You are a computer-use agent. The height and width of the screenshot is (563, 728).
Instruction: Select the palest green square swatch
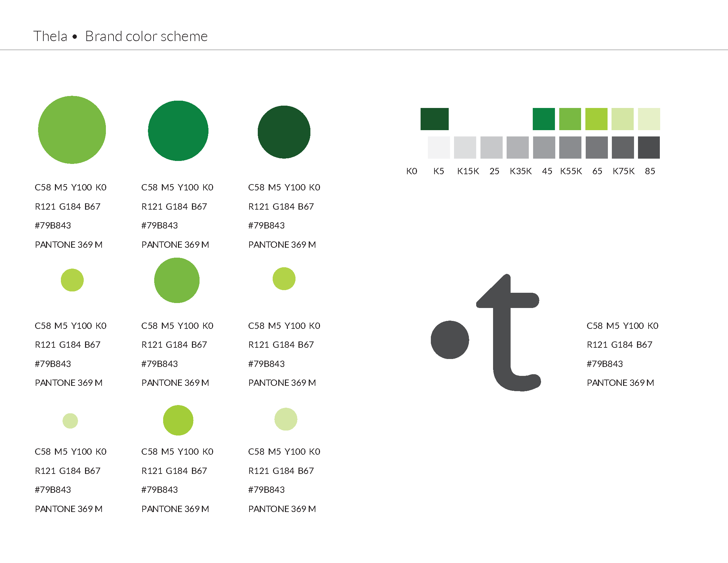[649, 119]
